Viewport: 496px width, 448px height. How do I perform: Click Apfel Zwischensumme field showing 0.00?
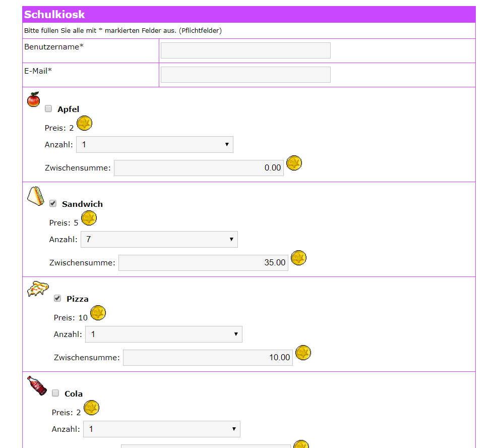tap(199, 168)
